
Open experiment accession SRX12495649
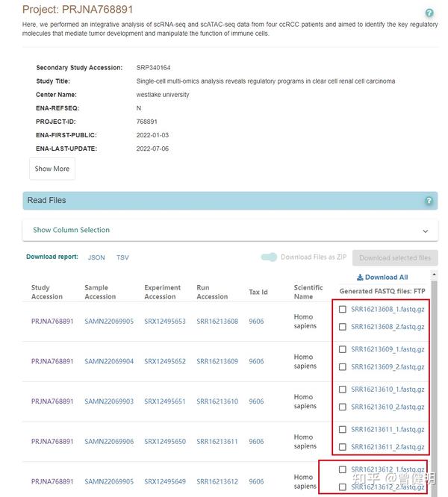165,482
